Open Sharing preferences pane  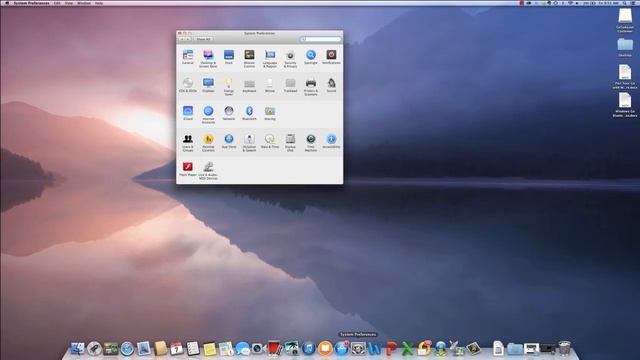(x=270, y=113)
